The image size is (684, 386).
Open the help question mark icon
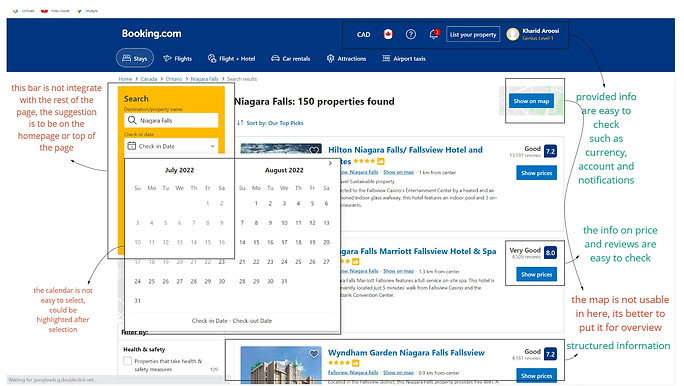tap(410, 34)
